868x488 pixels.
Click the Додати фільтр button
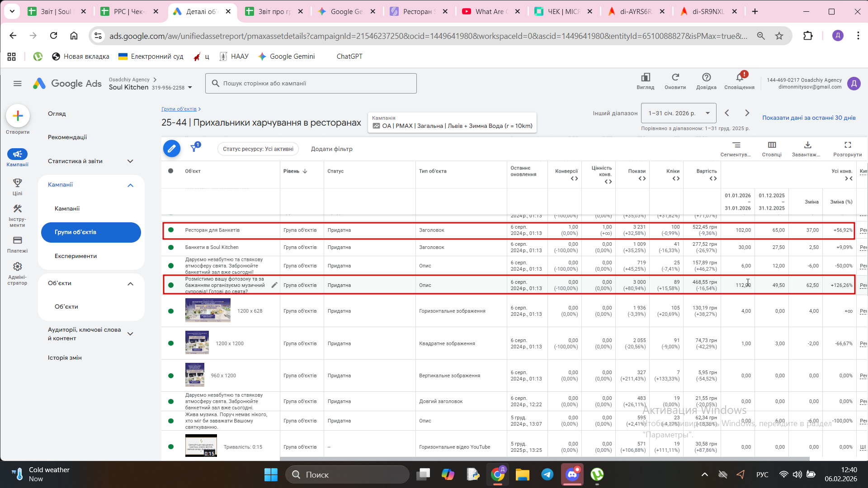(x=331, y=149)
